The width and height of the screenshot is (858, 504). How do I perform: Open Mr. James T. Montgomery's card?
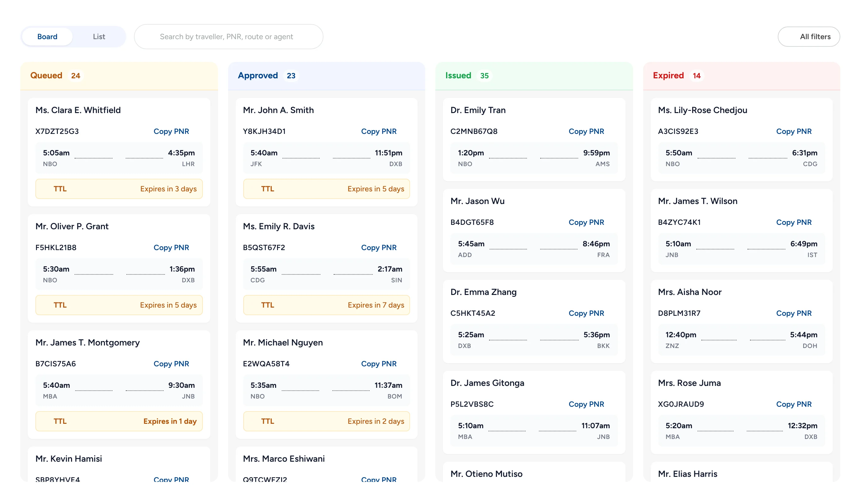119,384
